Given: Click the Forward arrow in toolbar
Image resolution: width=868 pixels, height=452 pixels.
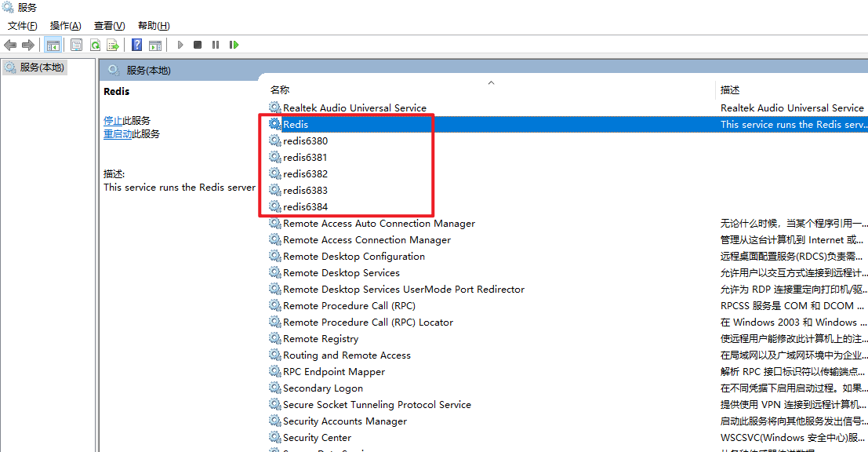Looking at the screenshot, I should [x=27, y=45].
